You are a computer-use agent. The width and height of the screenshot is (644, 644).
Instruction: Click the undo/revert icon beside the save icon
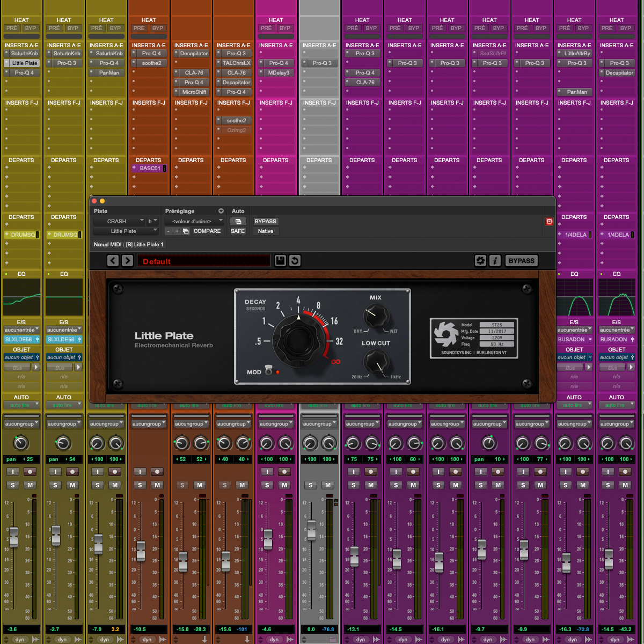coord(295,261)
